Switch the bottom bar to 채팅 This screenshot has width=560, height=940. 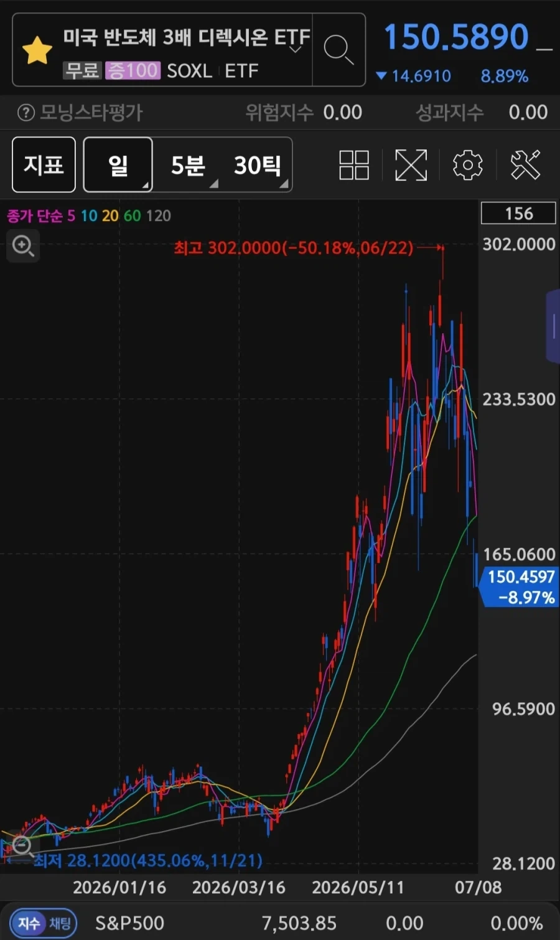click(60, 923)
